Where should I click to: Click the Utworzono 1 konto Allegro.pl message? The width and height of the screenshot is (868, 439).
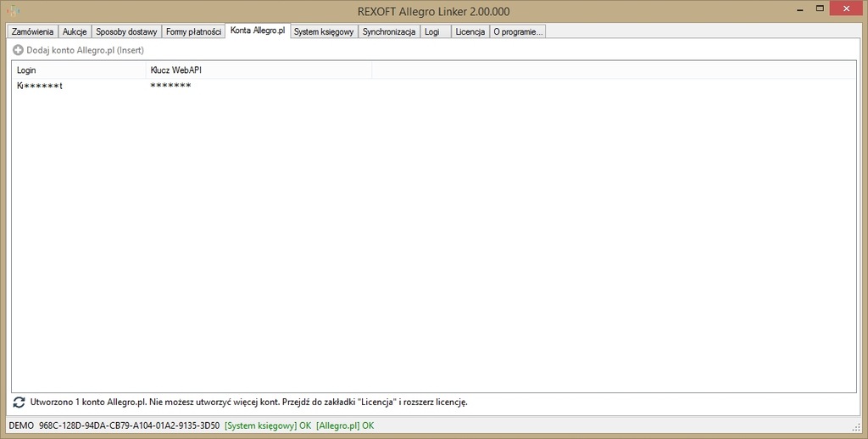pyautogui.click(x=248, y=403)
